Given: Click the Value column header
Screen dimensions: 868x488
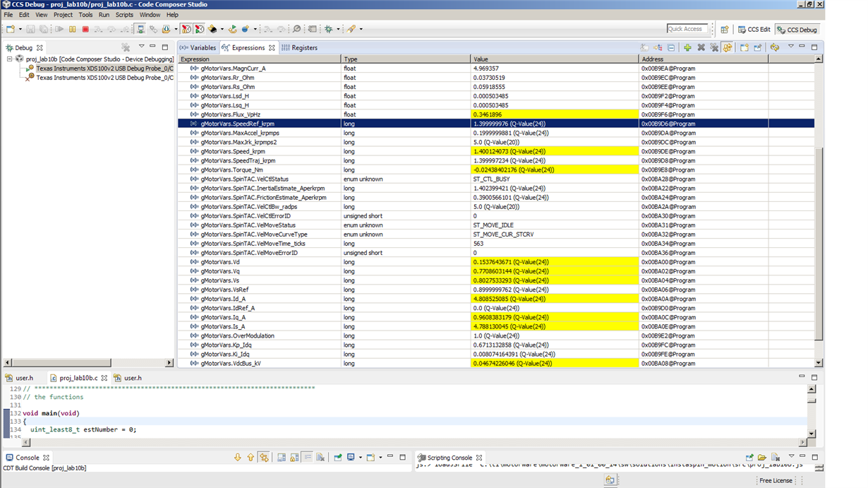Looking at the screenshot, I should (x=555, y=59).
